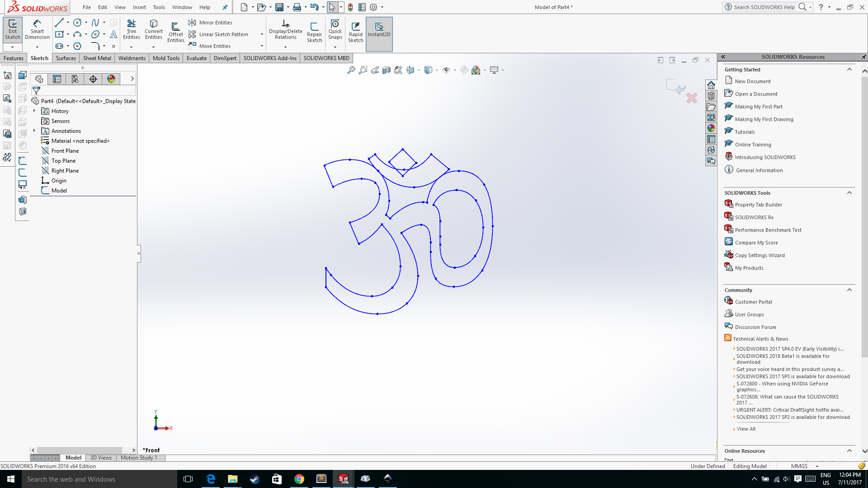Click Zoom to Area icon
The image size is (868, 488).
[x=363, y=70]
